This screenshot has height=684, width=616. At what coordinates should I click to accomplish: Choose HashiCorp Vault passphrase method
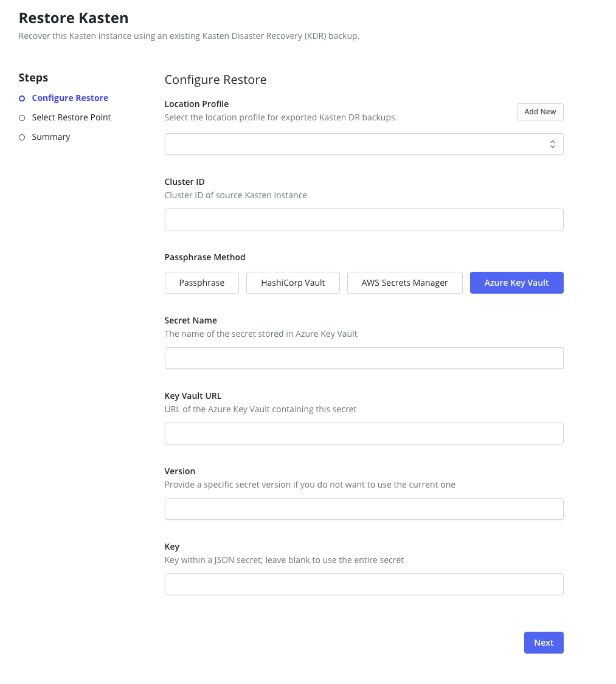pos(292,283)
